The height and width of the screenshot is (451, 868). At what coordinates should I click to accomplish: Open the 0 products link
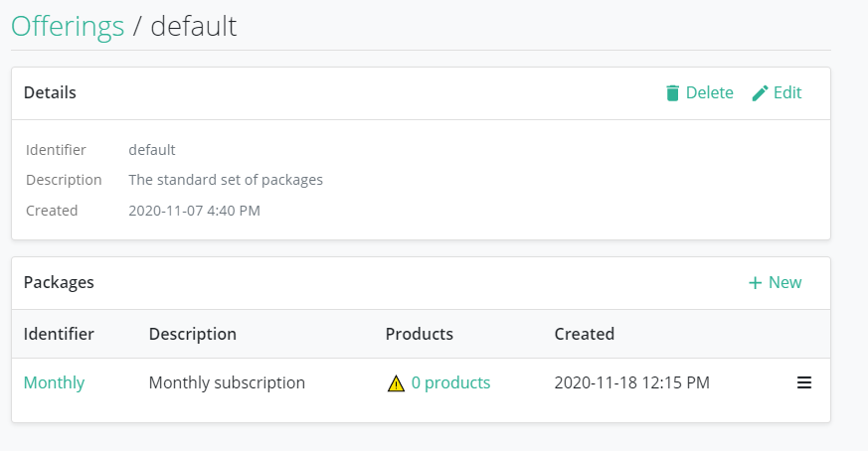[450, 382]
